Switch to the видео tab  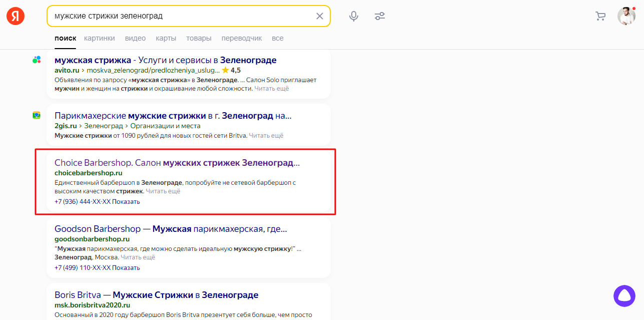(x=135, y=38)
